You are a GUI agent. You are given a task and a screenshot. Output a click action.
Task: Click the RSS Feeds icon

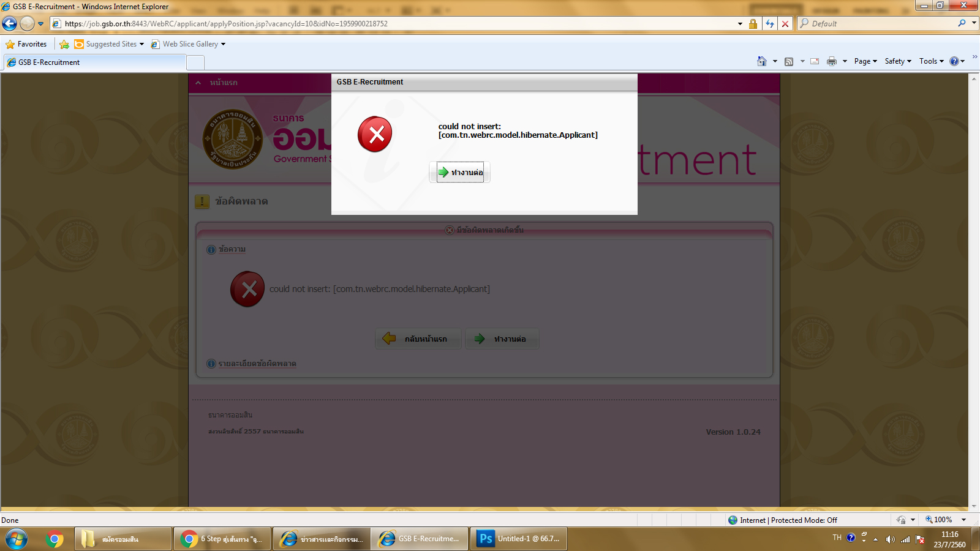[x=789, y=61]
